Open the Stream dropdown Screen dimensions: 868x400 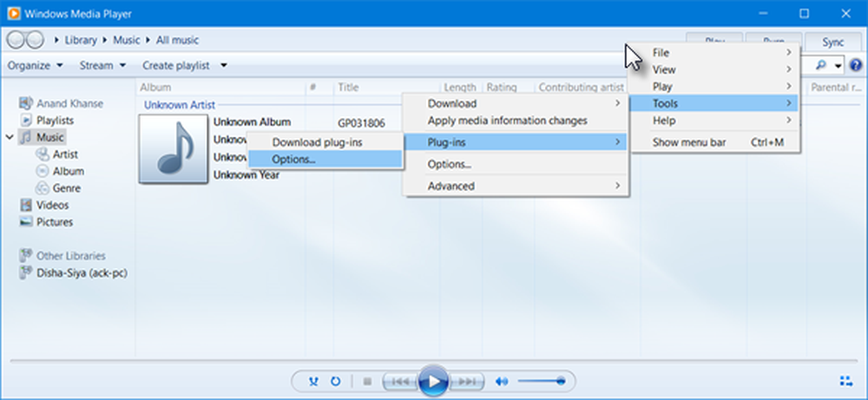[x=102, y=65]
